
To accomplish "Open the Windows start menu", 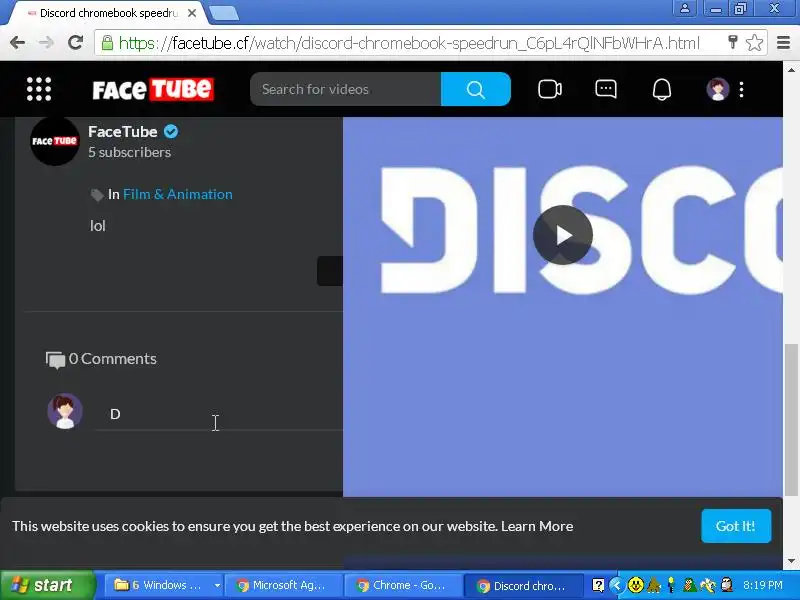I will pyautogui.click(x=47, y=585).
